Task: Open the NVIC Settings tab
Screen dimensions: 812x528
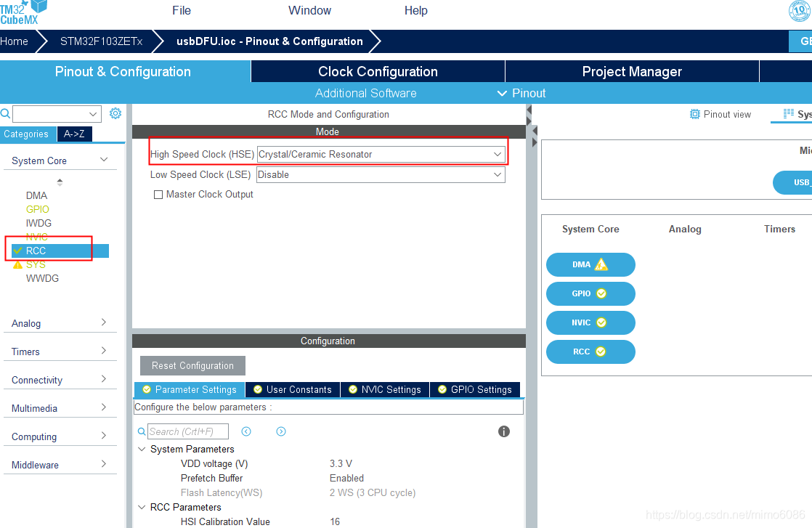Action: (385, 389)
